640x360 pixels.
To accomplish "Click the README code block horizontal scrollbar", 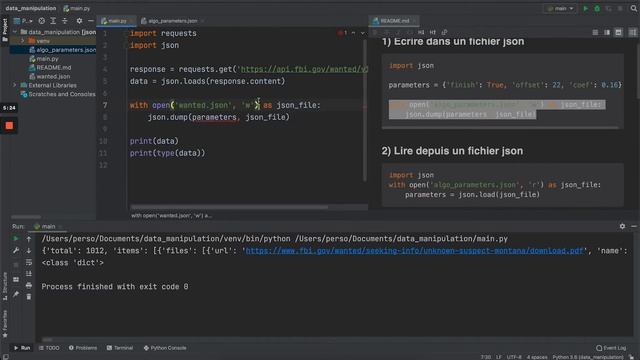I will tap(500, 128).
